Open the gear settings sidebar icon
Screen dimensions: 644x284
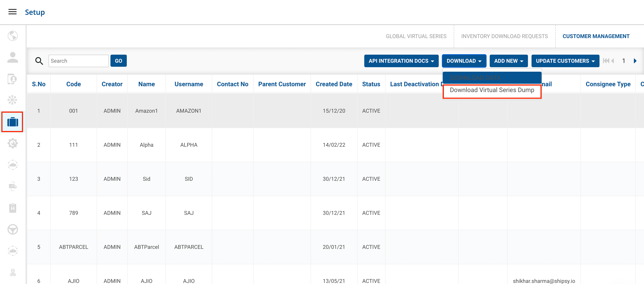pyautogui.click(x=13, y=144)
